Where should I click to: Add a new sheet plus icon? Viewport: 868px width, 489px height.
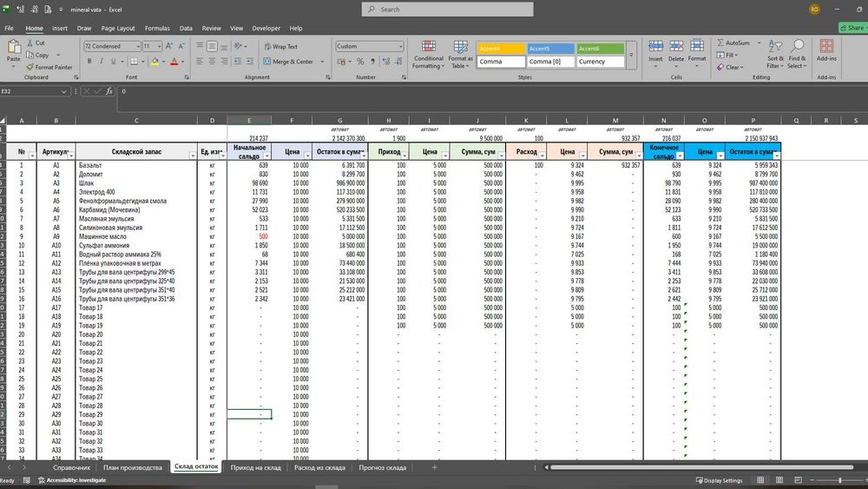pyautogui.click(x=435, y=467)
